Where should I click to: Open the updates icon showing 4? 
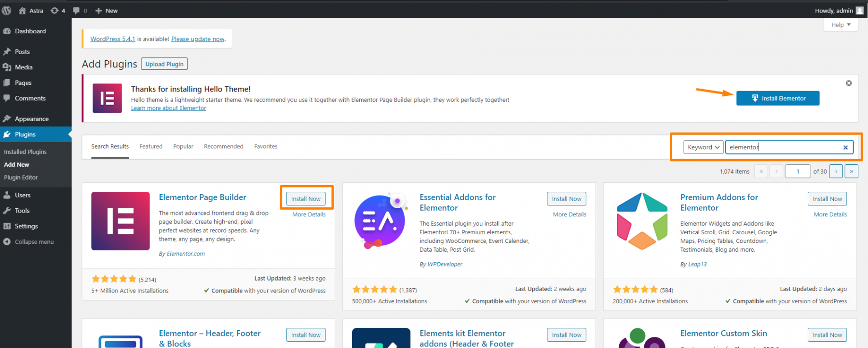pos(58,11)
